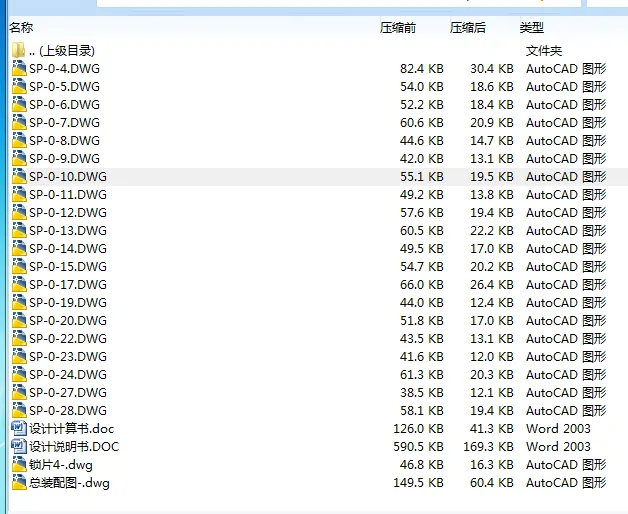
Task: Click the 149.5 KB size value
Action: pyautogui.click(x=419, y=483)
